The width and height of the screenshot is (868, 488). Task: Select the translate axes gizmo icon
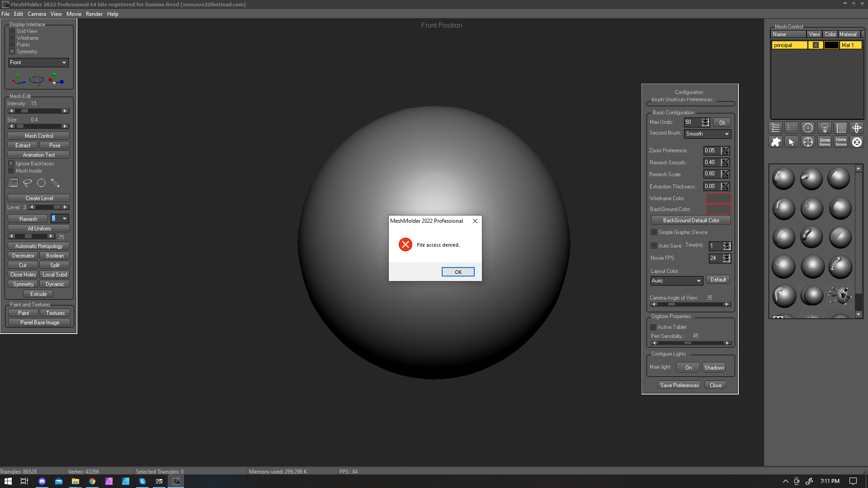19,80
